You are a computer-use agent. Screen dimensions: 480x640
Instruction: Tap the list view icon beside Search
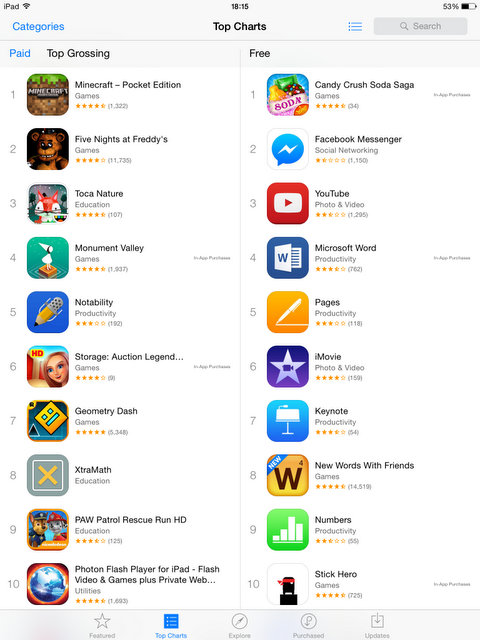click(x=355, y=27)
